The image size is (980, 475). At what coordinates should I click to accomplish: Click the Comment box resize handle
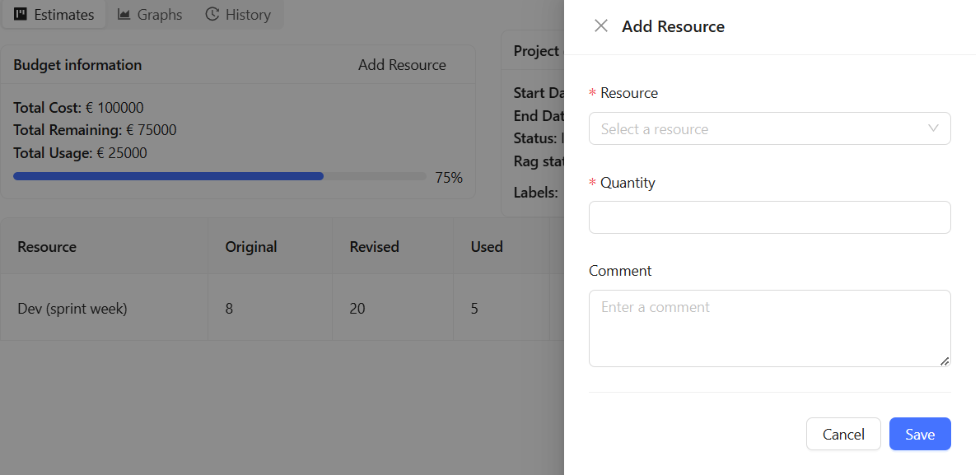944,361
